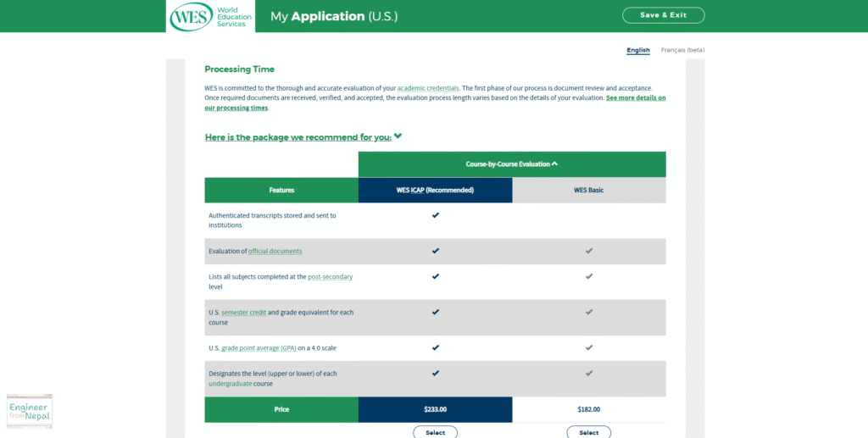Click the $182.00 price cell

pyautogui.click(x=589, y=410)
